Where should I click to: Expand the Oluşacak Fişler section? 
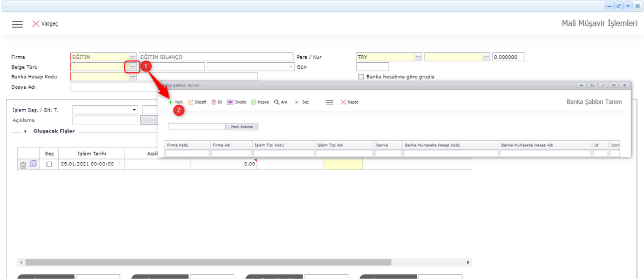point(25,131)
